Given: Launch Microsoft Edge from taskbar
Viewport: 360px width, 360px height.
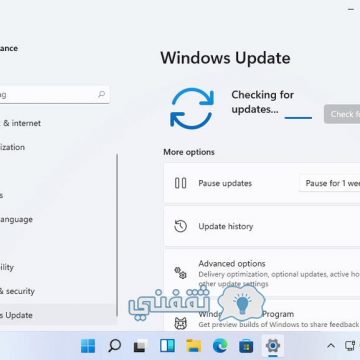Looking at the screenshot, I should (220, 346).
